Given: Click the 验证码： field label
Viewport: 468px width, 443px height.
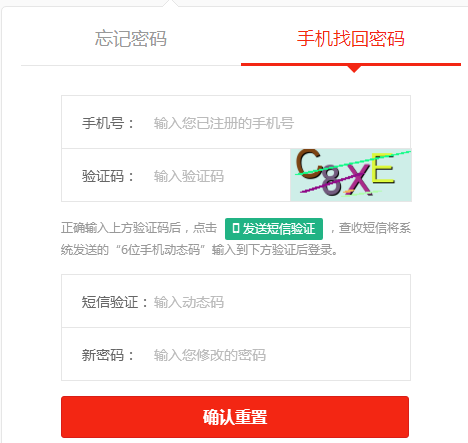Looking at the screenshot, I should 108,176.
